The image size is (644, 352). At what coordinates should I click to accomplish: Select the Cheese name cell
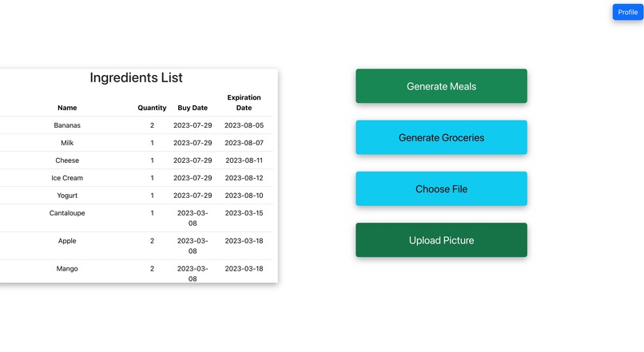67,160
